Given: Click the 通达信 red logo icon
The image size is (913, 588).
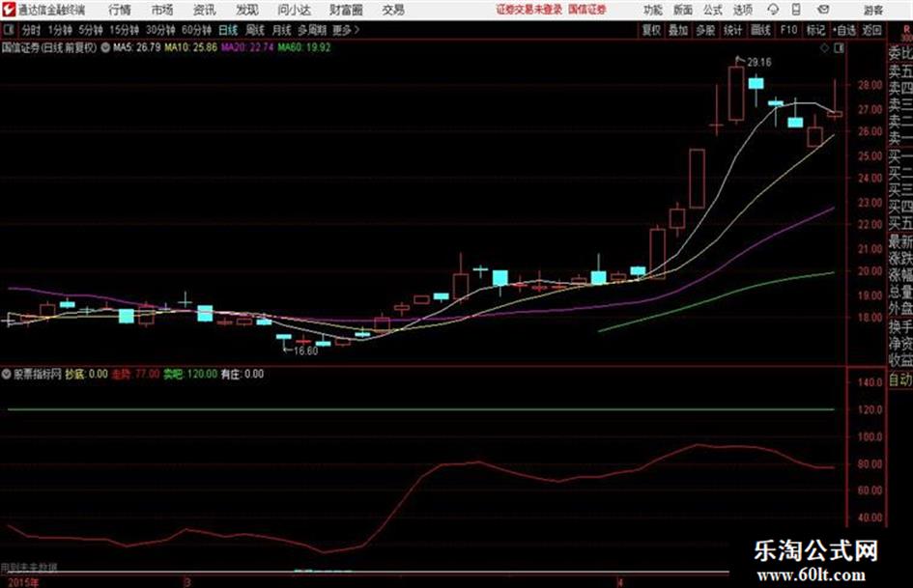Looking at the screenshot, I should [x=9, y=10].
